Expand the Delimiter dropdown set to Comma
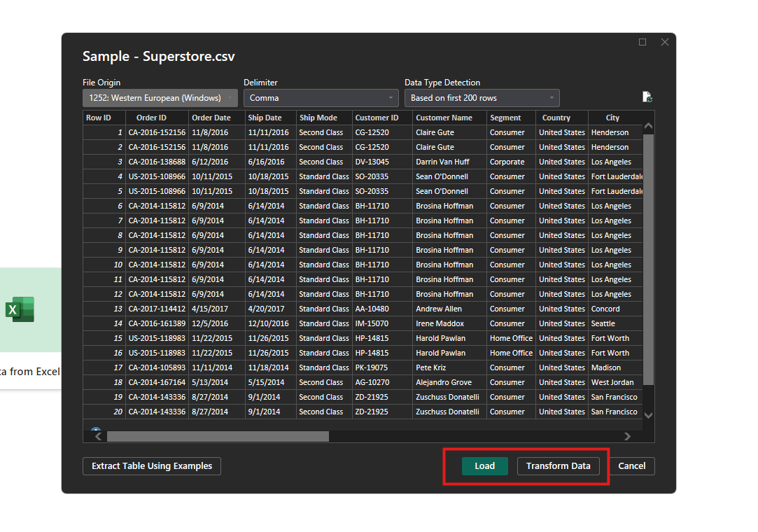The image size is (758, 532). click(x=321, y=98)
